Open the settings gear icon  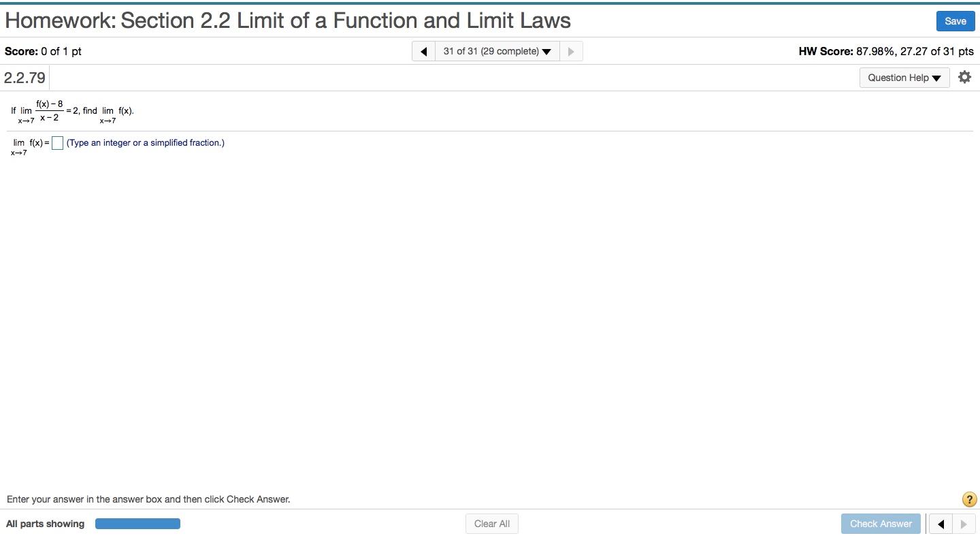pos(964,77)
